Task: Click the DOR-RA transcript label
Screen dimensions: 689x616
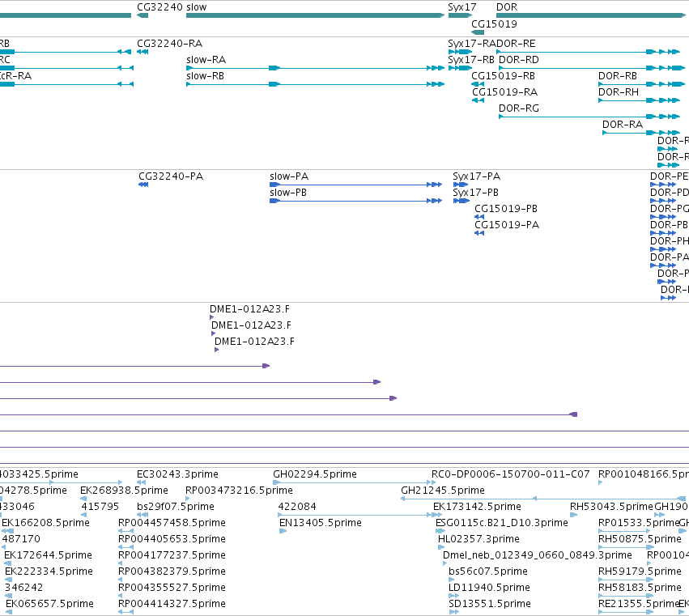Action: point(623,125)
